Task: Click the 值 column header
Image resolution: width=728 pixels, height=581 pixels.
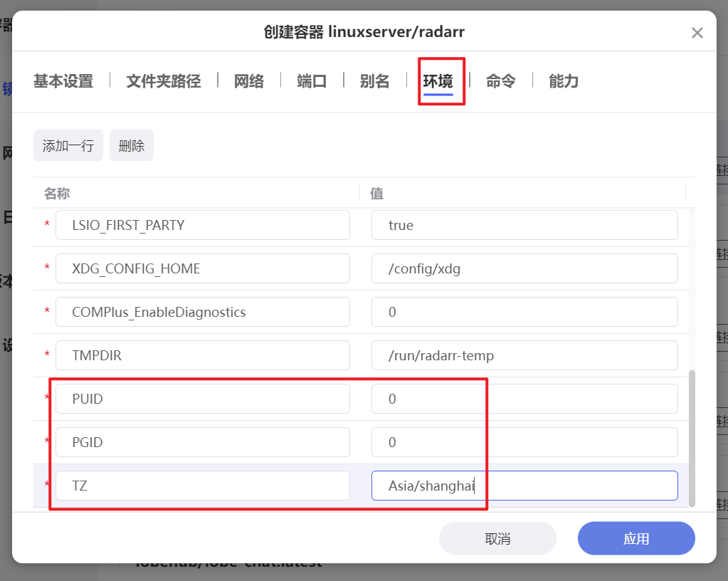Action: [x=376, y=193]
